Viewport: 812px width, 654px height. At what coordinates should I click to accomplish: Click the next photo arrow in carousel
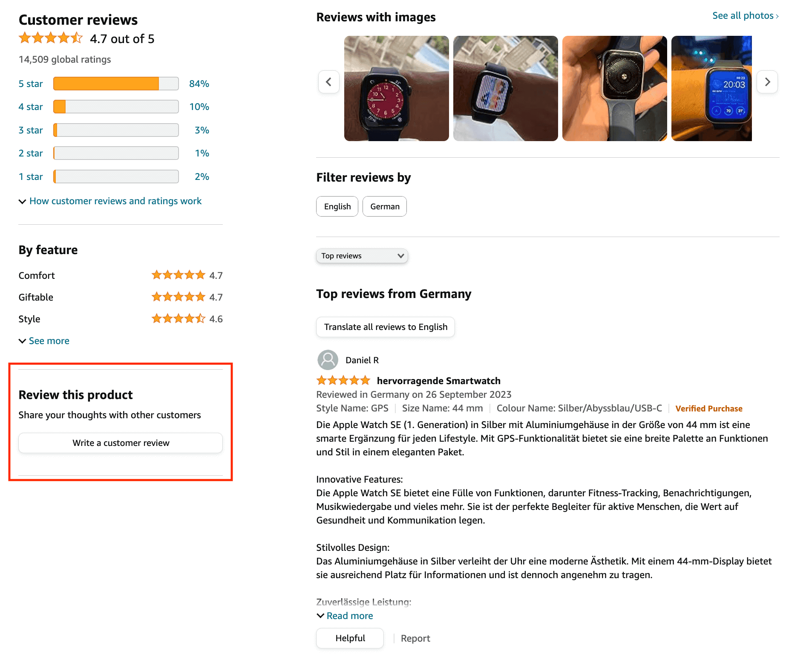click(767, 82)
